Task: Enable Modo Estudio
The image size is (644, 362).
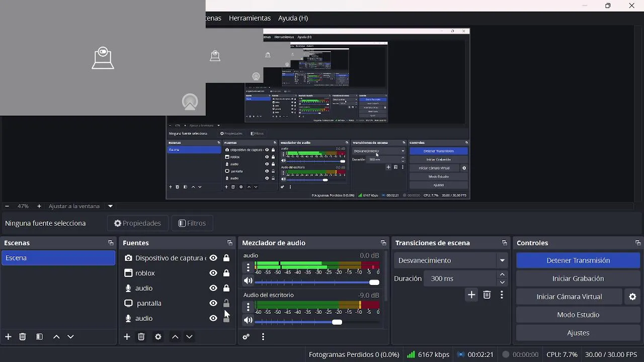Action: point(578,315)
